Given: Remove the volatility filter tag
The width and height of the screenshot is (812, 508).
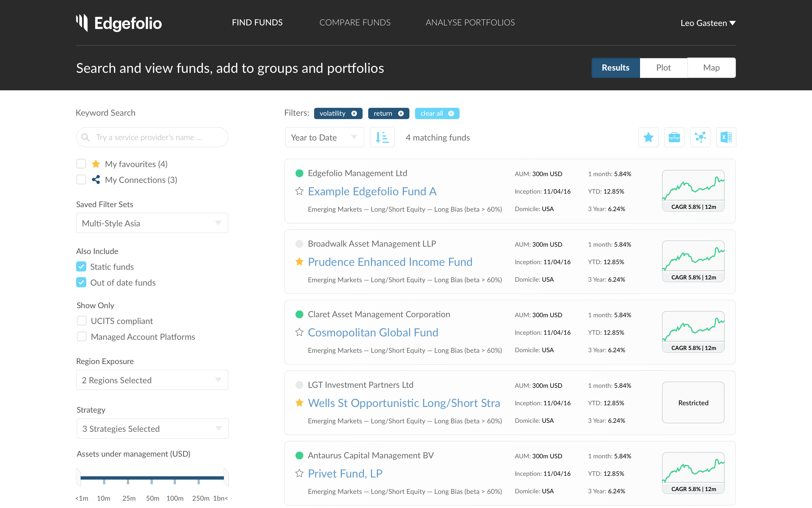Looking at the screenshot, I should click(x=354, y=113).
